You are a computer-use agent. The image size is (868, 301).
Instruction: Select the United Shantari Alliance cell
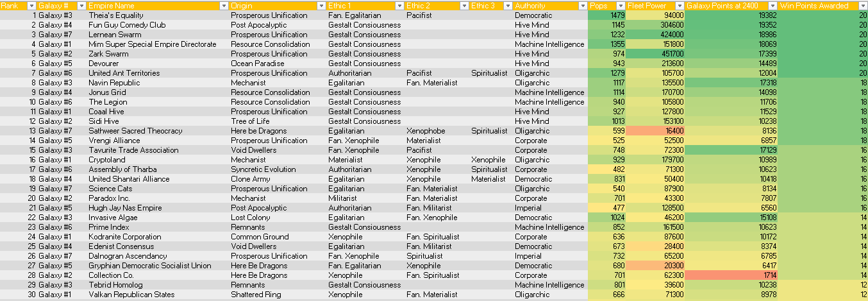[x=158, y=179]
